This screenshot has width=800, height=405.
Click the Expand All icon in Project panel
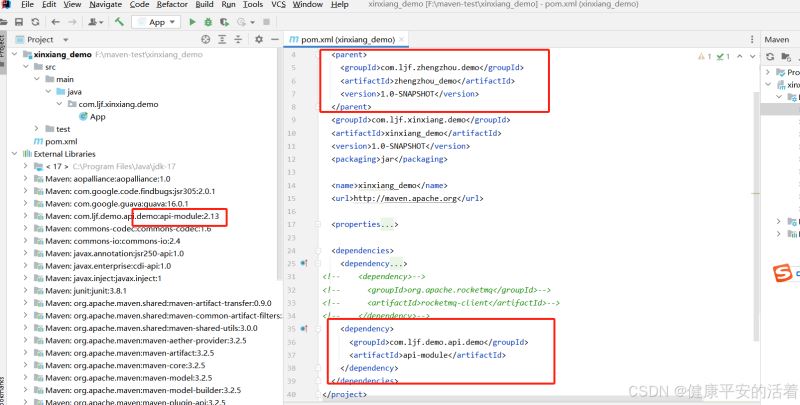pyautogui.click(x=222, y=39)
